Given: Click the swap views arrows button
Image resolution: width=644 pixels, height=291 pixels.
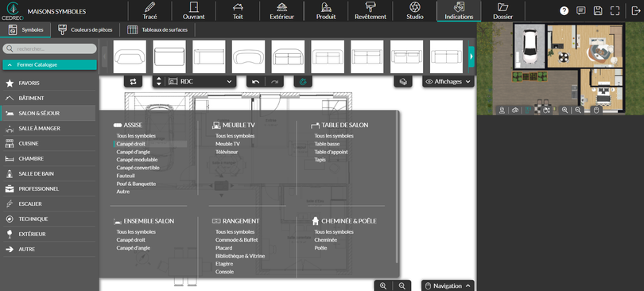Looking at the screenshot, I should coord(133,82).
